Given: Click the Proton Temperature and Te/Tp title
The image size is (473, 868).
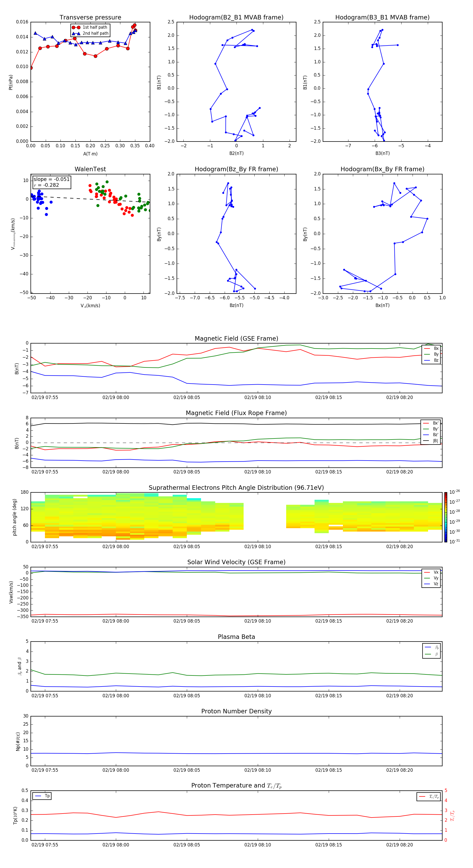Looking at the screenshot, I should pos(236,786).
